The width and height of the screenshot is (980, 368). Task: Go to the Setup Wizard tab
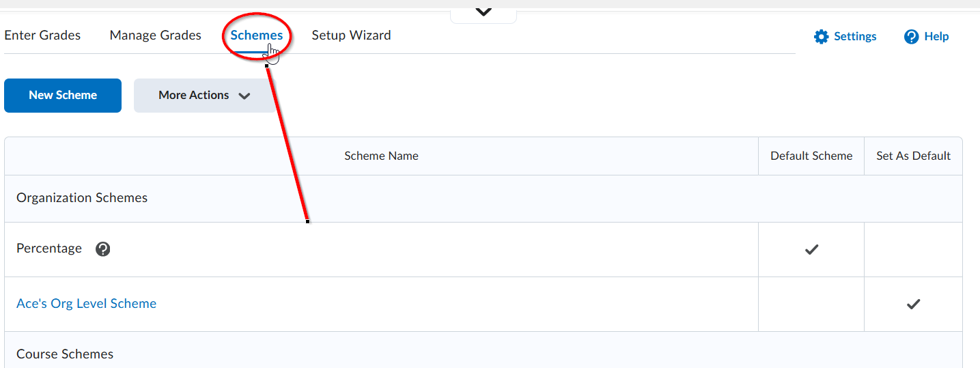[351, 36]
